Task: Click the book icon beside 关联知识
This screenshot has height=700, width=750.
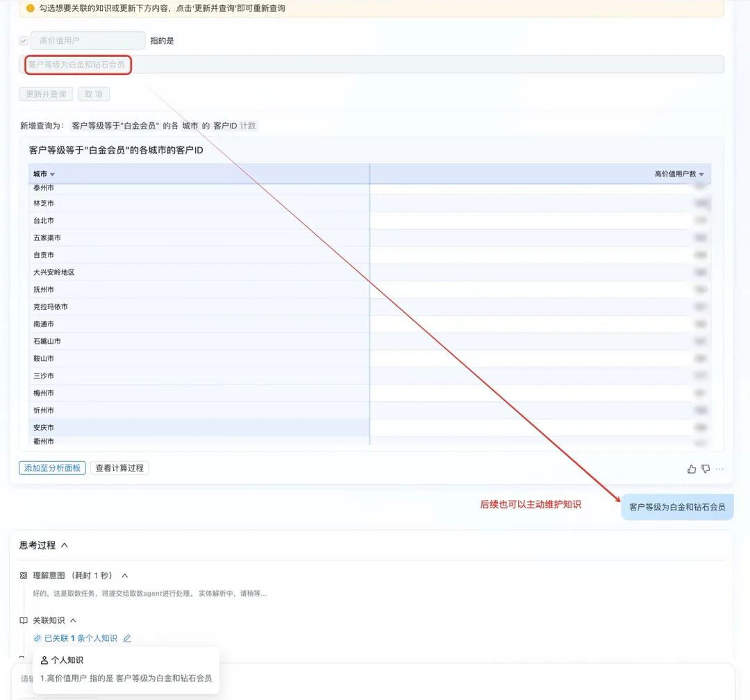Action: (x=24, y=621)
